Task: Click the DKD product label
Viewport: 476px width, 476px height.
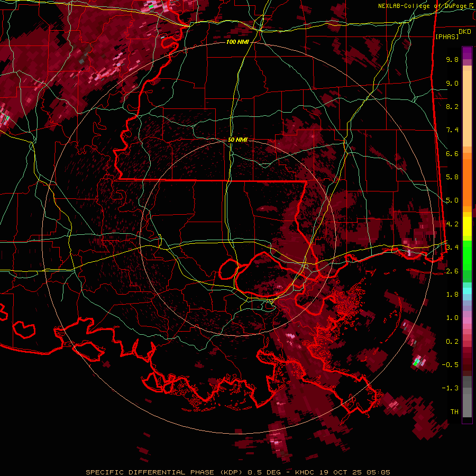Action: point(465,32)
